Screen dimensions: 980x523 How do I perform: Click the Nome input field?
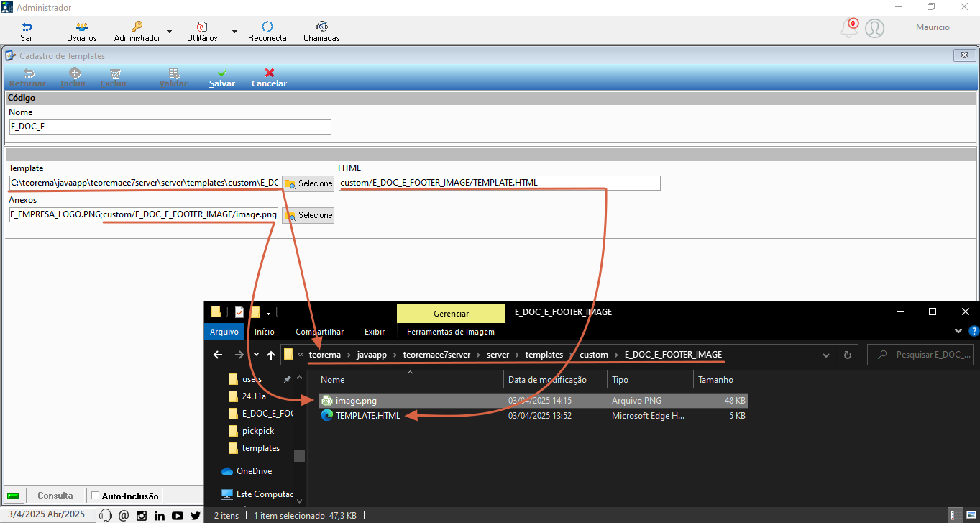[170, 127]
